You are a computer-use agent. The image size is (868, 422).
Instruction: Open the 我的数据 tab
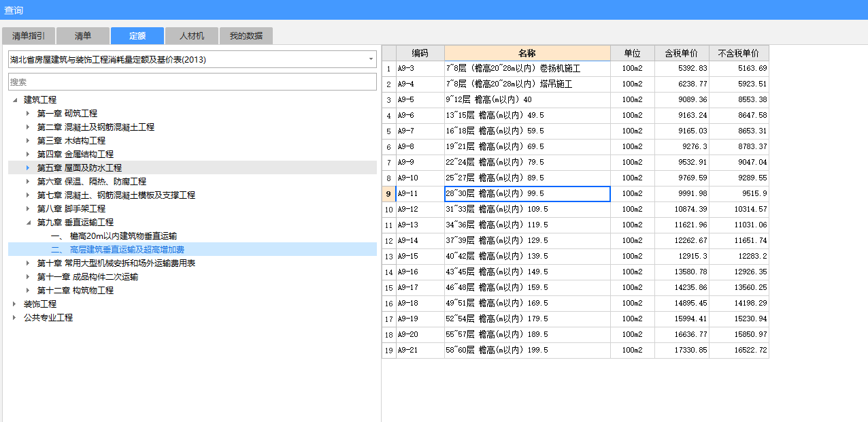click(246, 36)
